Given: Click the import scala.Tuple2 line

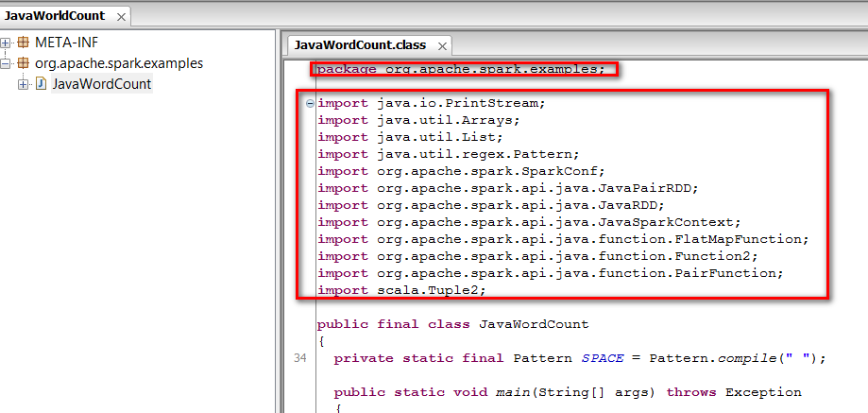Looking at the screenshot, I should tap(401, 291).
